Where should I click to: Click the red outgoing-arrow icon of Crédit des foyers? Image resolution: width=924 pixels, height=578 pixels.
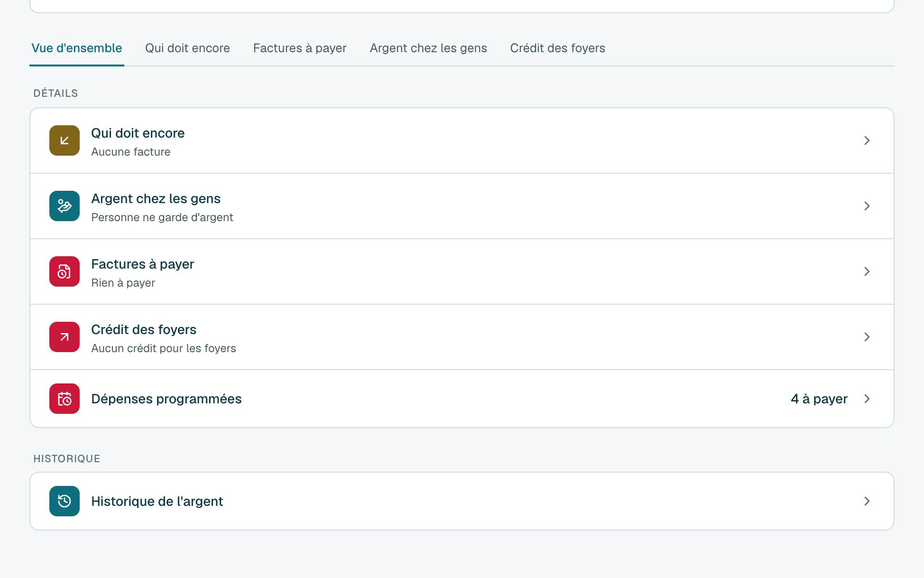(65, 337)
